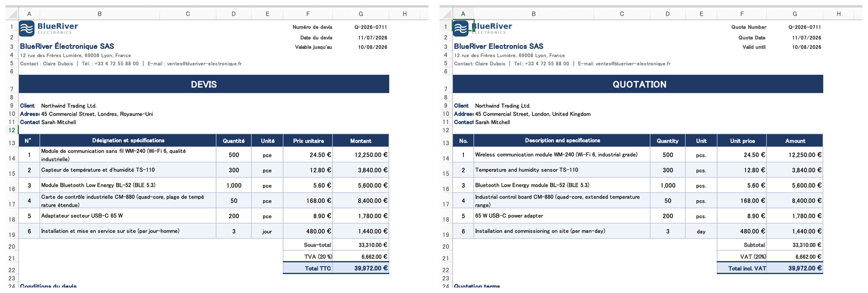
Task: Click the TVA (20 %) label cell
Action: point(308,257)
